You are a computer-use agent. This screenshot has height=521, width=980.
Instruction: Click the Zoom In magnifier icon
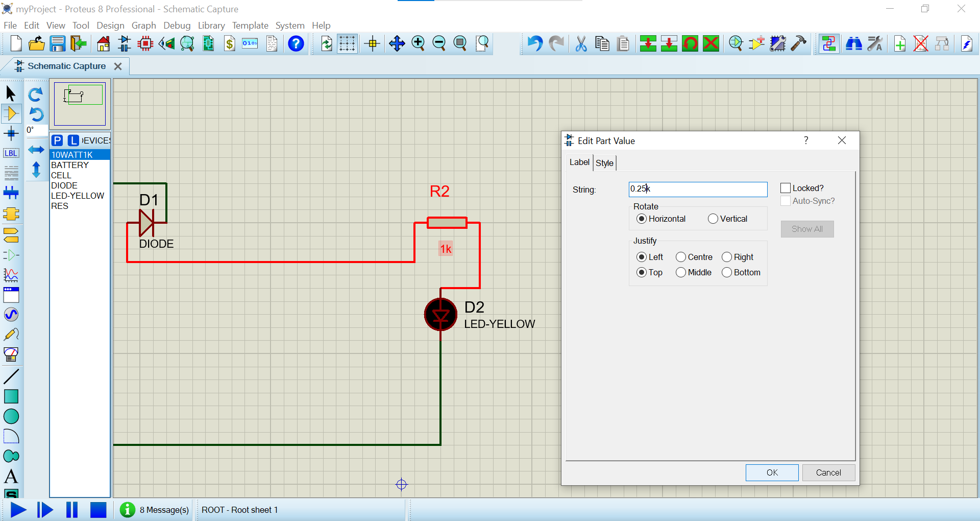418,44
